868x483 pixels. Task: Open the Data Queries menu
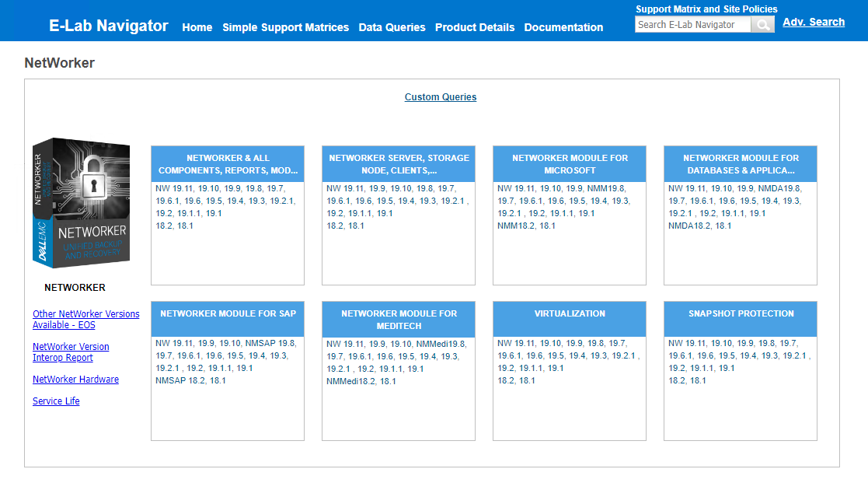coord(391,27)
